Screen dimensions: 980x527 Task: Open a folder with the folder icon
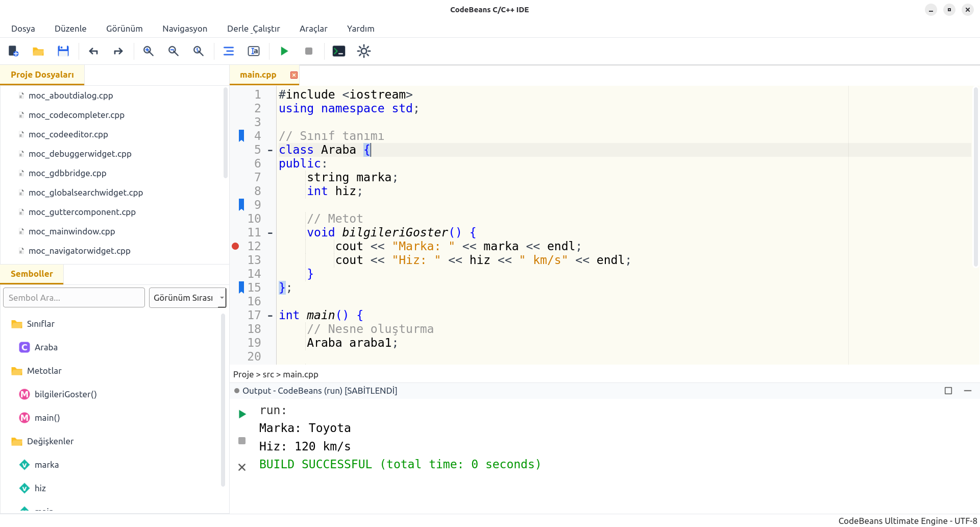pos(38,51)
